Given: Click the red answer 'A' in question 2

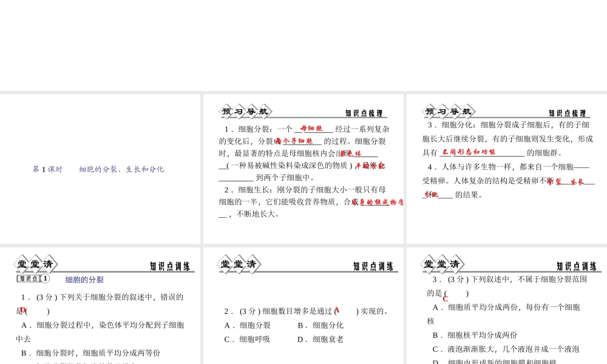Looking at the screenshot, I should click(337, 310).
